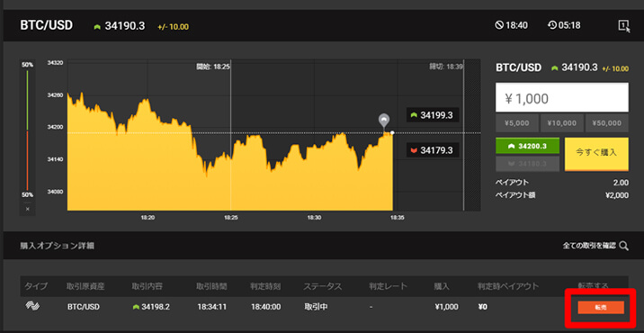Click the ¥1,000 amount input field
Viewport: 644px width, 333px height.
[x=562, y=97]
